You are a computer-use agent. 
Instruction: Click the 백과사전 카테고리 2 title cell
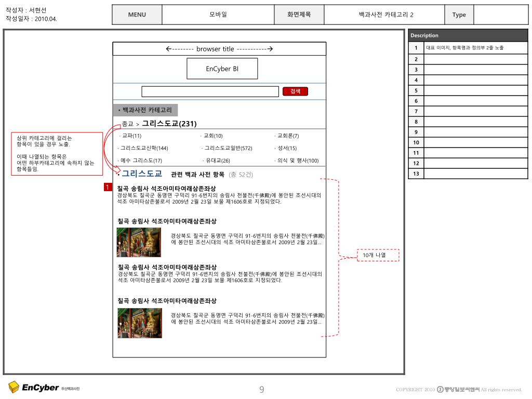[x=384, y=15]
